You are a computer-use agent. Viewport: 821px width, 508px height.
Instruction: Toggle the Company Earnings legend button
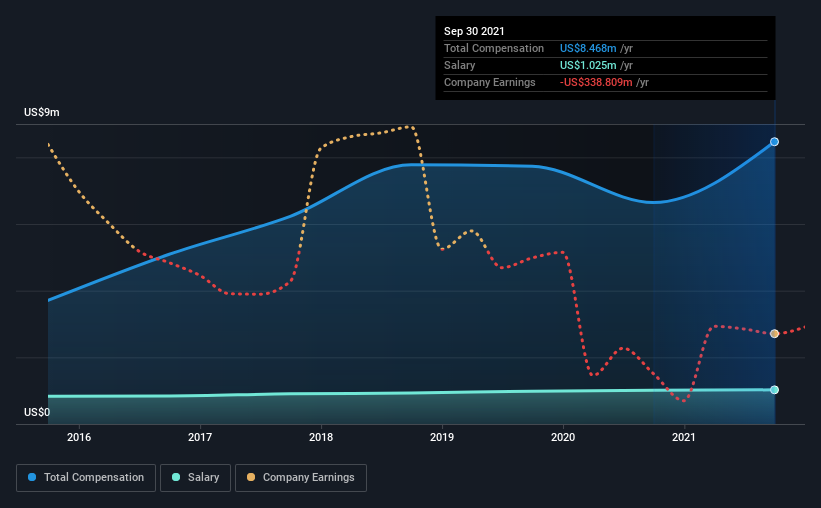click(x=301, y=478)
